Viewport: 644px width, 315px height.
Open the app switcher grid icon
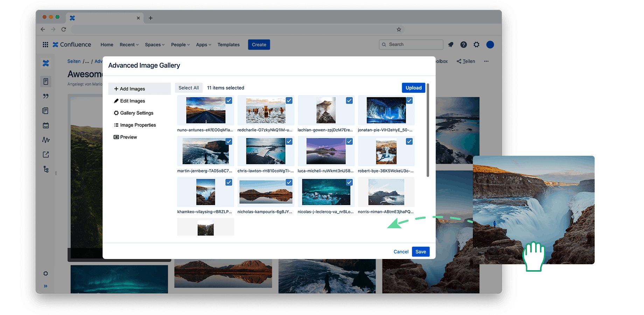[45, 44]
